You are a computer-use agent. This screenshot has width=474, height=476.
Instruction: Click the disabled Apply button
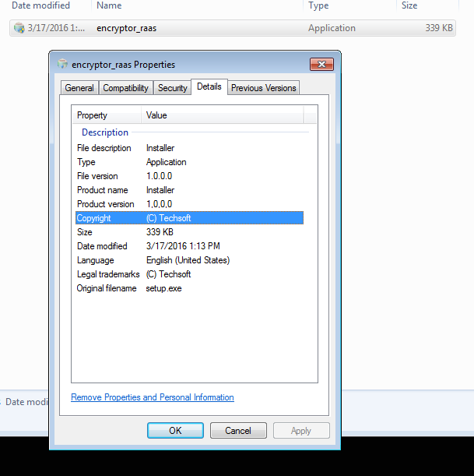tap(301, 431)
